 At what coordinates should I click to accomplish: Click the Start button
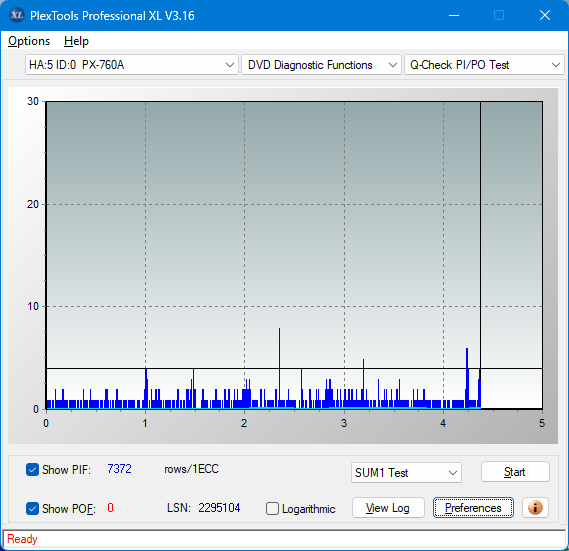pos(515,472)
